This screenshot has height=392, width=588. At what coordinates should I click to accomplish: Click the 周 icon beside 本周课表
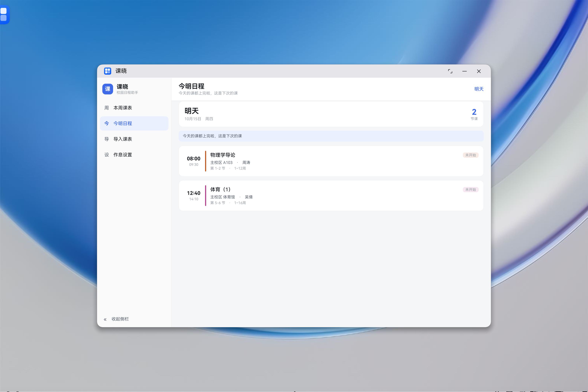point(106,108)
